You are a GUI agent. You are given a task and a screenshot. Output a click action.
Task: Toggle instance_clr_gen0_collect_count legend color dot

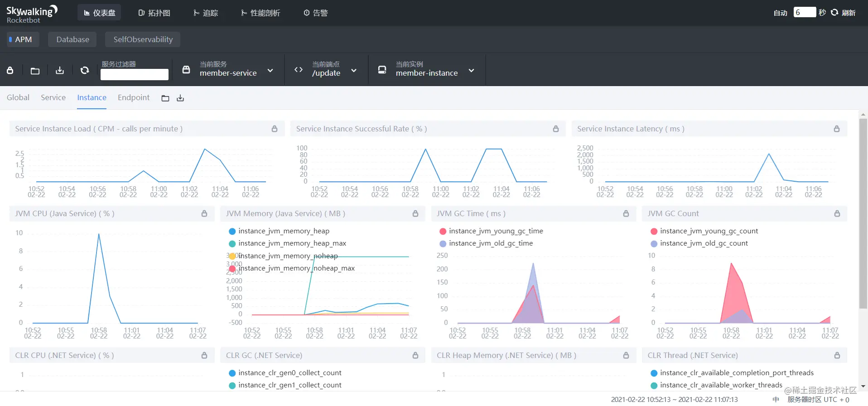point(232,373)
